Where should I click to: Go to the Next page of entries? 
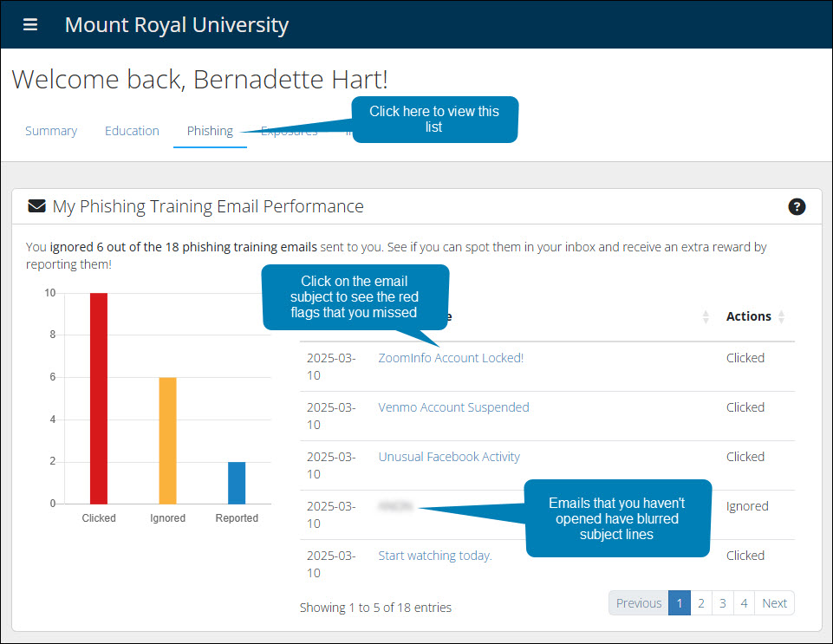pos(774,603)
